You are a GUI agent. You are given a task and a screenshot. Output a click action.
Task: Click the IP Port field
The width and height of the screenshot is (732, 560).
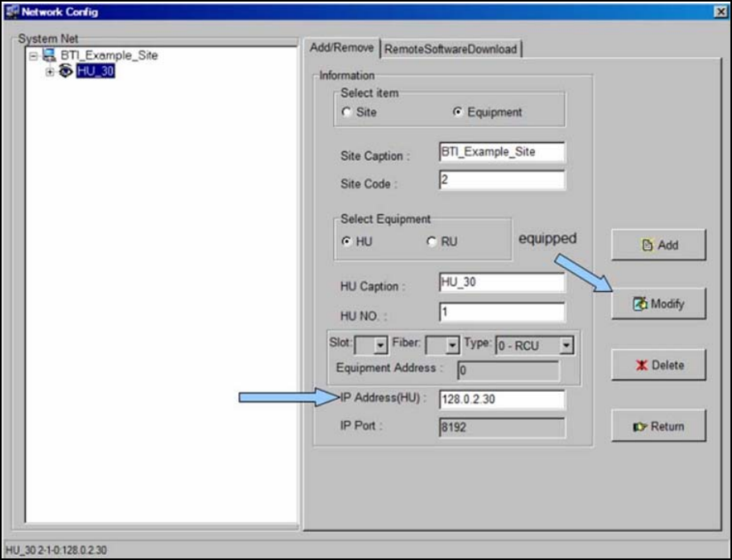(502, 427)
